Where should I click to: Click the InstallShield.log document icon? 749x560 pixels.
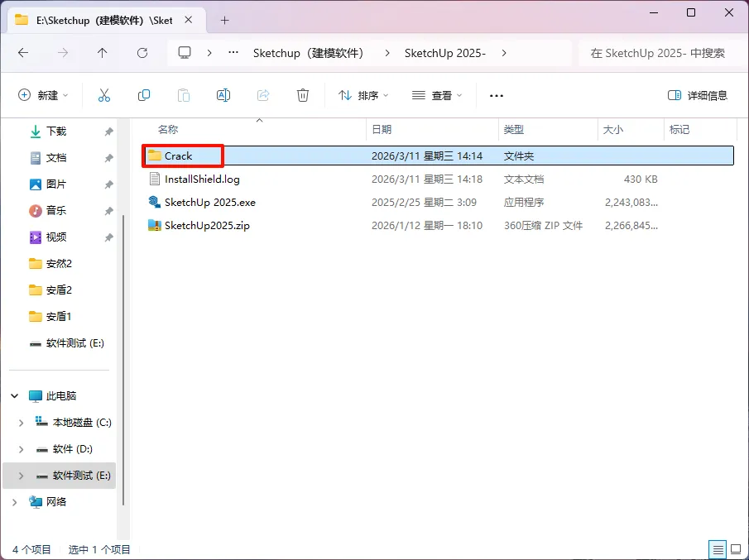click(154, 179)
